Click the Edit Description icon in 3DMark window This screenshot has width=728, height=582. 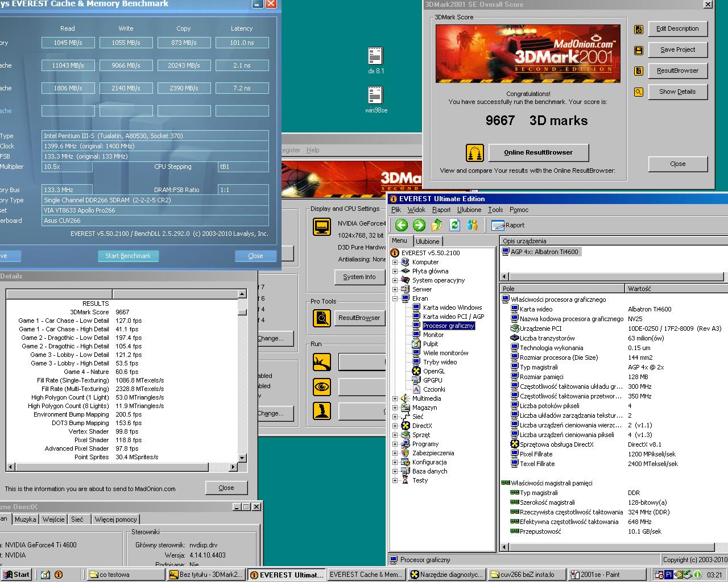point(639,30)
